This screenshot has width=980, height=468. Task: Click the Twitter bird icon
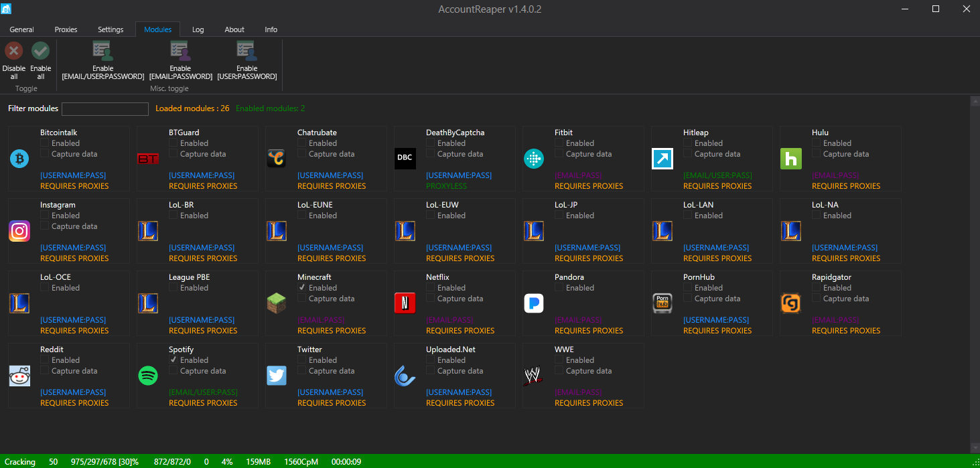coord(277,376)
